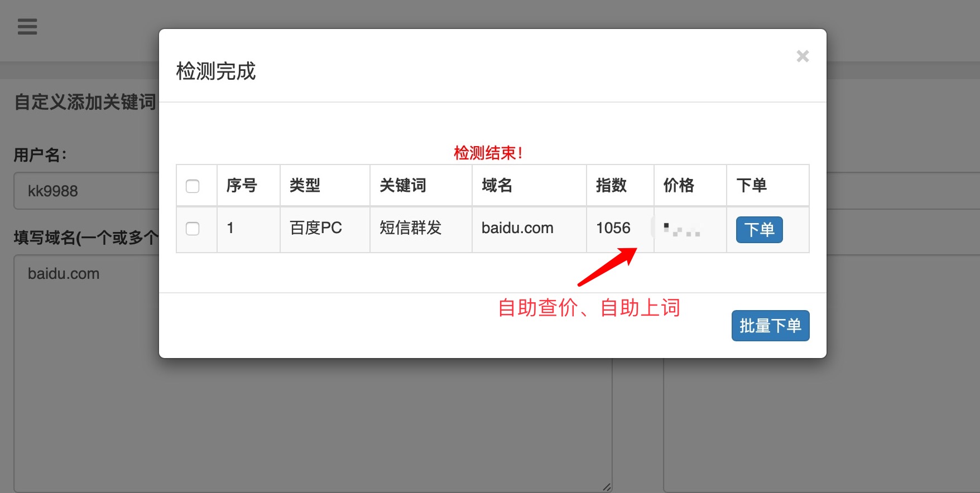
Task: Click the 用户名 label
Action: pos(40,155)
